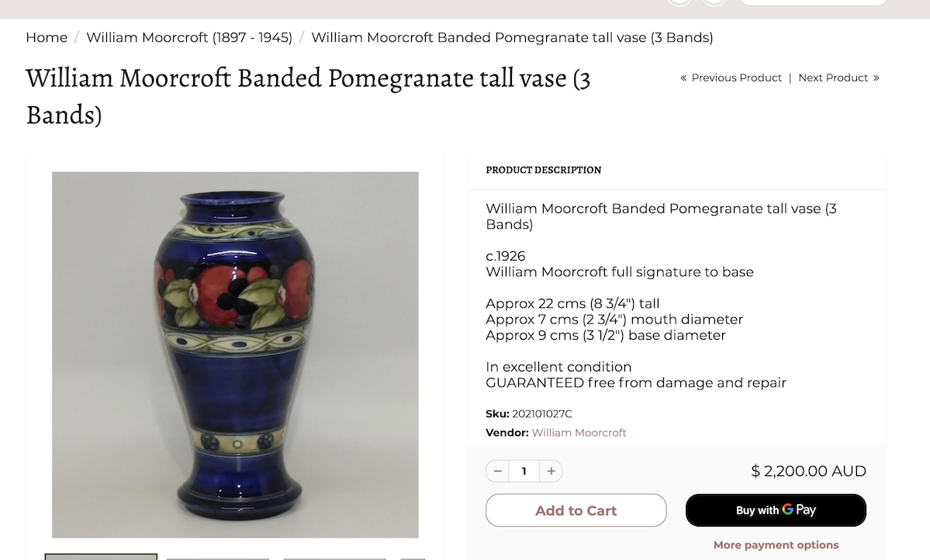
Task: Go to the Home breadcrumb
Action: [47, 37]
